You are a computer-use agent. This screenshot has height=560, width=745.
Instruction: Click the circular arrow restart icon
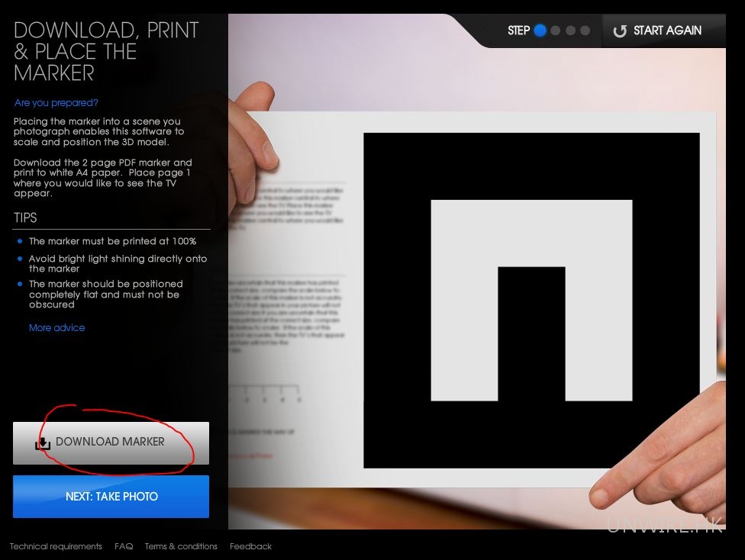[x=620, y=31]
